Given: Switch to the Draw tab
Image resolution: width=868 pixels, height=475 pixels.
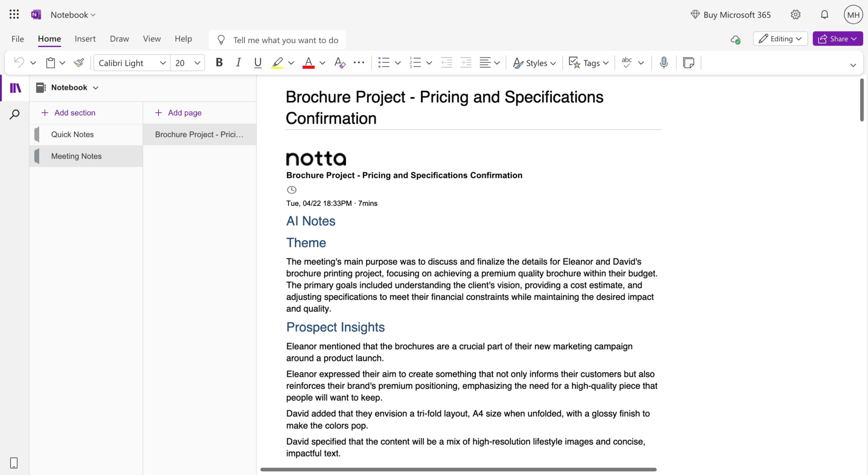Looking at the screenshot, I should tap(119, 39).
